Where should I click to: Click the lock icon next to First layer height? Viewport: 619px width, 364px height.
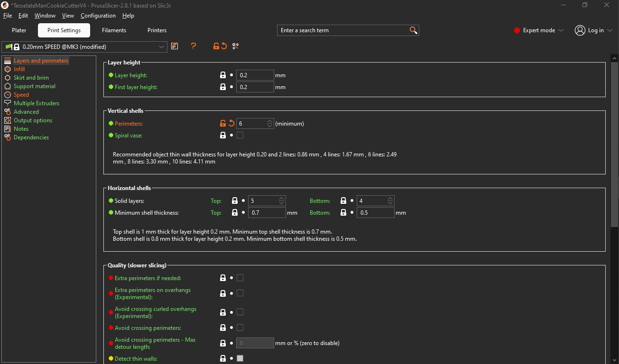(x=223, y=87)
